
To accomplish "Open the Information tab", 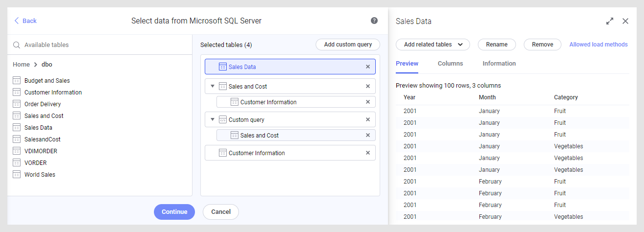I will pos(499,63).
